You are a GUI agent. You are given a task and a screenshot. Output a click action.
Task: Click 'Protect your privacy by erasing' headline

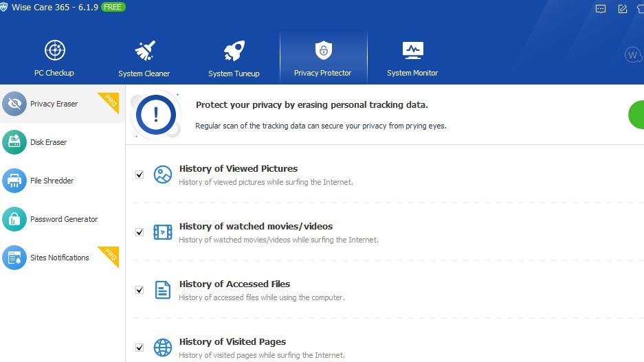coord(312,104)
